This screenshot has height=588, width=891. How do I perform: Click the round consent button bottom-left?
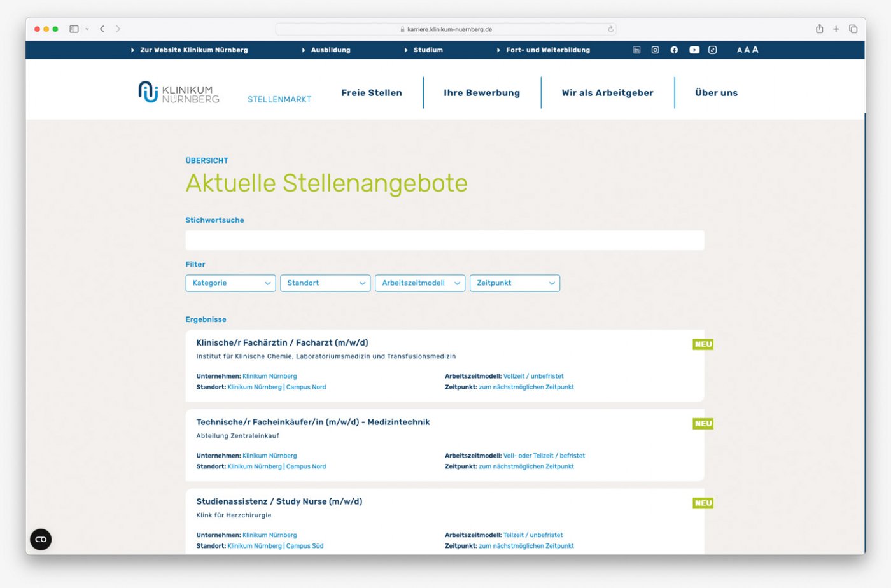coord(41,540)
